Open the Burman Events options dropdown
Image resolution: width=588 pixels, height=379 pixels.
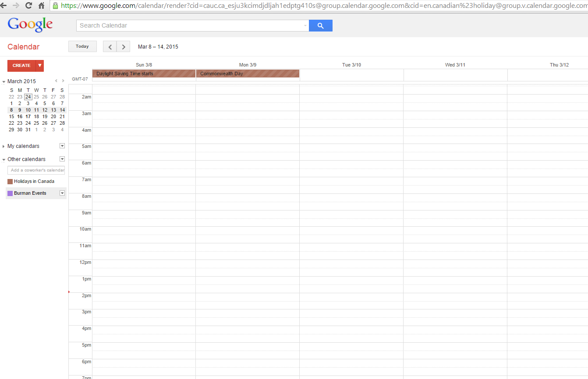[62, 193]
